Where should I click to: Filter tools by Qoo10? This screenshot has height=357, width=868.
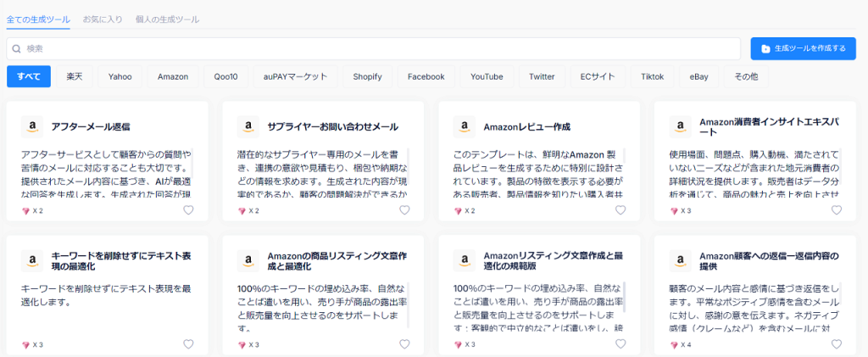coord(225,76)
